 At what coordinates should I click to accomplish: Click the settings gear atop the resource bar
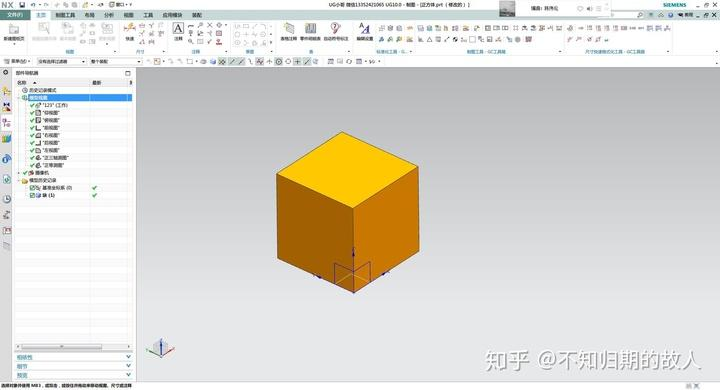6,73
